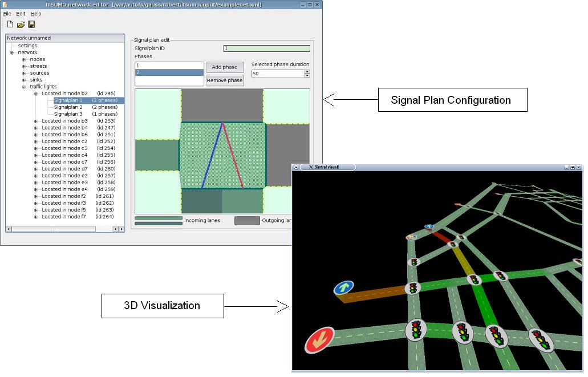Expand 'Located in node b3' entry
The width and height of the screenshot is (588, 377).
(35, 121)
